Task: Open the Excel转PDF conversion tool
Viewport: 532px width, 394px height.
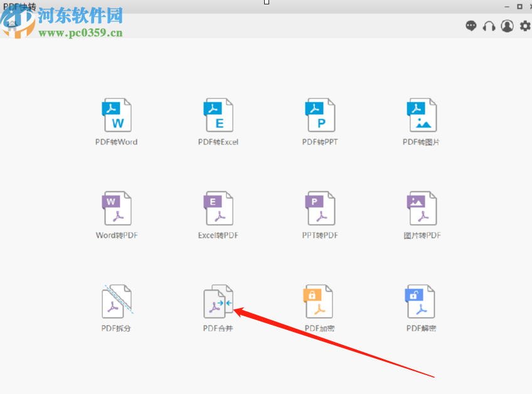Action: 218,207
